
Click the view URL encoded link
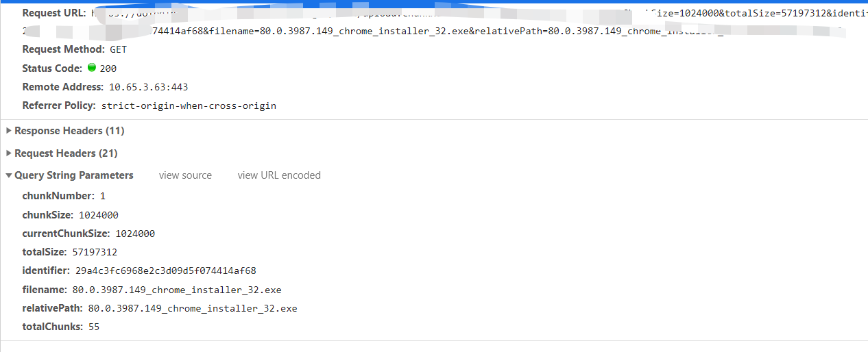[279, 175]
